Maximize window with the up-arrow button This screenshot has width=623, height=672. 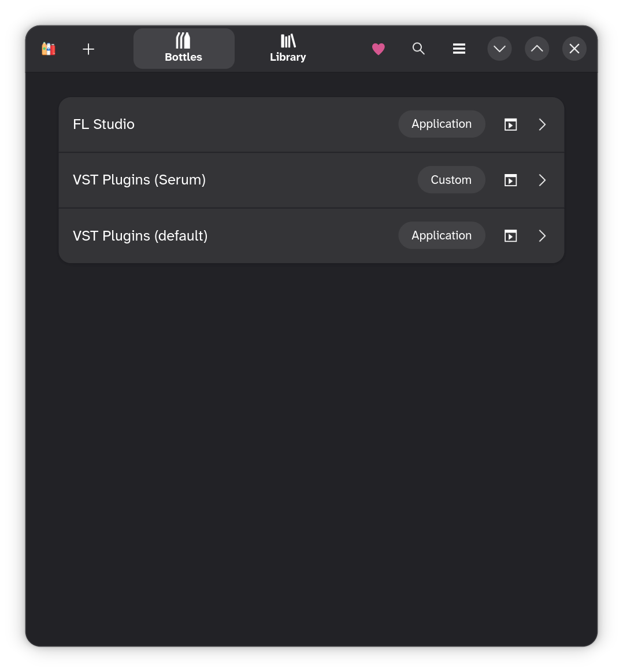pyautogui.click(x=537, y=49)
